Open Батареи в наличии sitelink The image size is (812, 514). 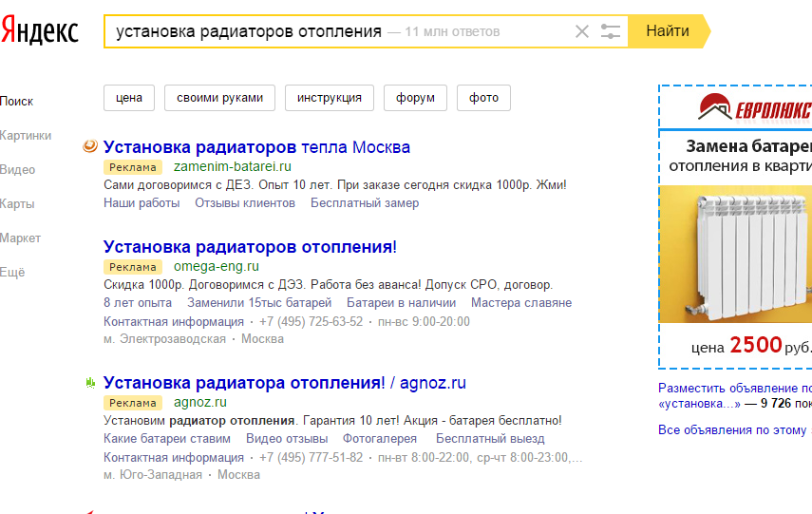point(402,302)
